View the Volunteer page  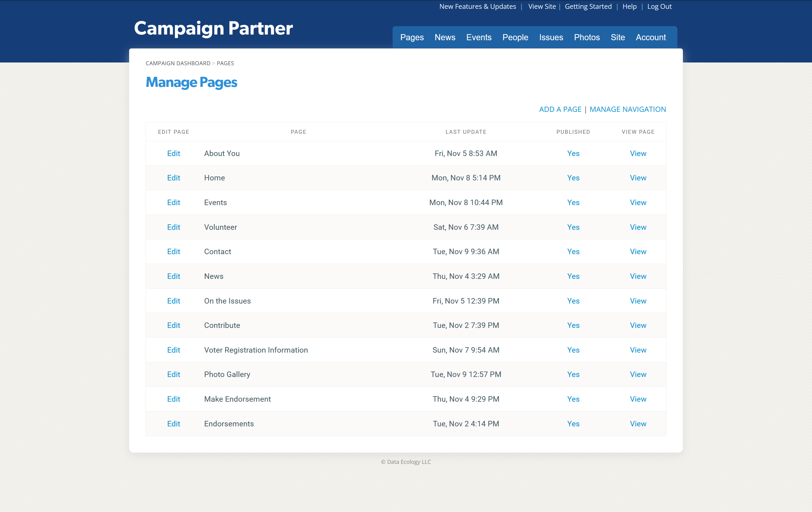(x=638, y=227)
